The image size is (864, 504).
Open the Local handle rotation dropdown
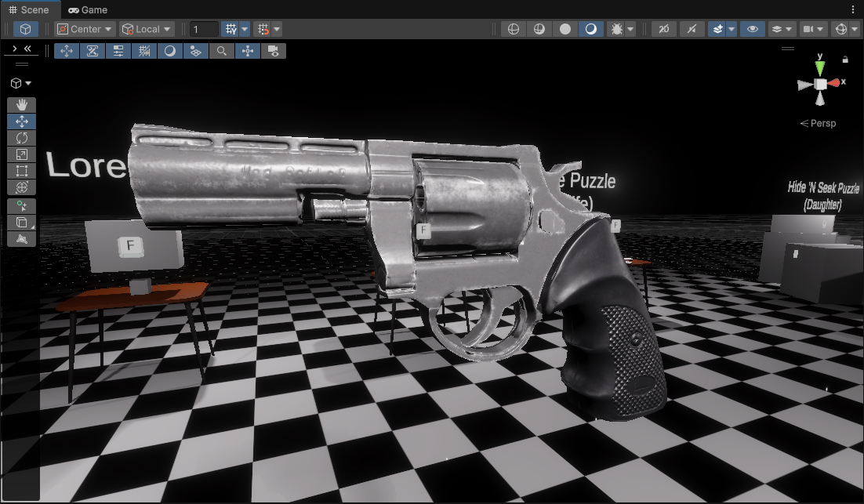click(147, 29)
